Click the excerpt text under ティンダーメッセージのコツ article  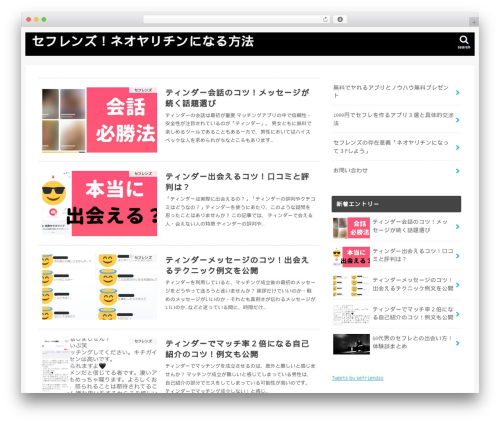pyautogui.click(x=240, y=295)
